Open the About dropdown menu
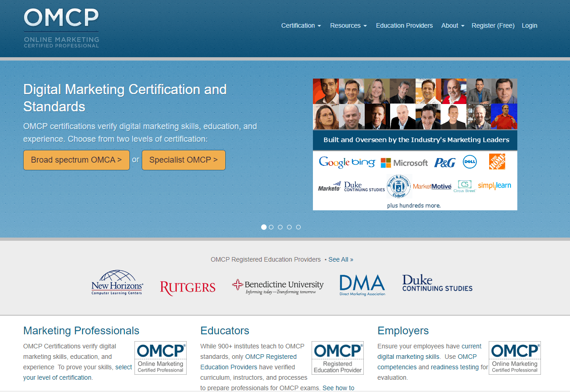 (x=452, y=25)
